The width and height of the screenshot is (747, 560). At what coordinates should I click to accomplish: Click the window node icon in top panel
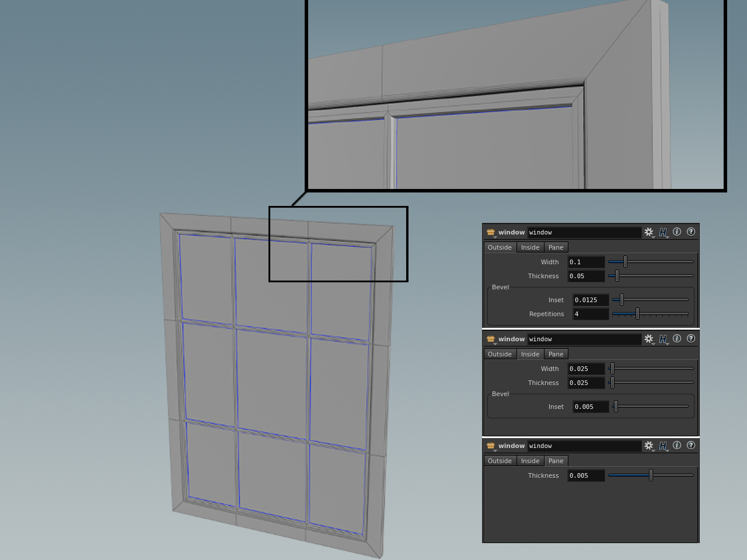point(491,232)
